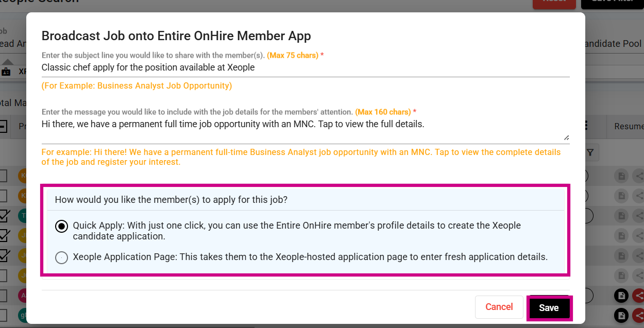Screen dimensions: 644x328
Task: Open the funnel filter icon in the table
Action: 590,152
